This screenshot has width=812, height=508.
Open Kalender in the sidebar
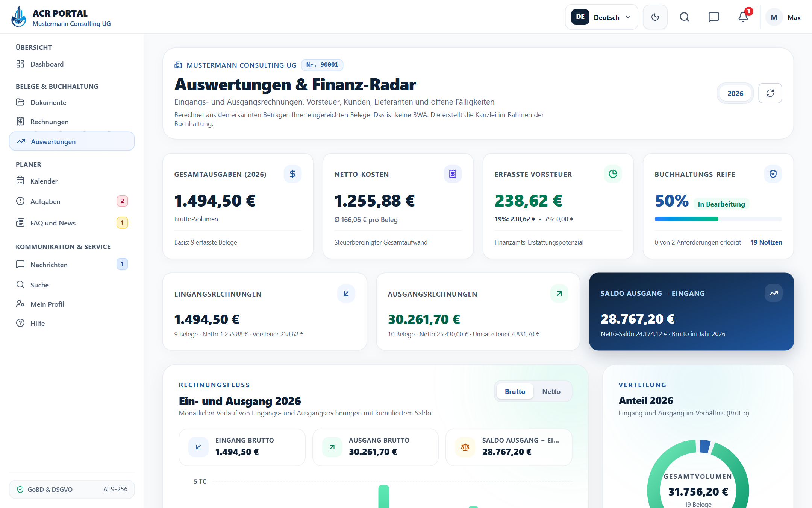72,181
